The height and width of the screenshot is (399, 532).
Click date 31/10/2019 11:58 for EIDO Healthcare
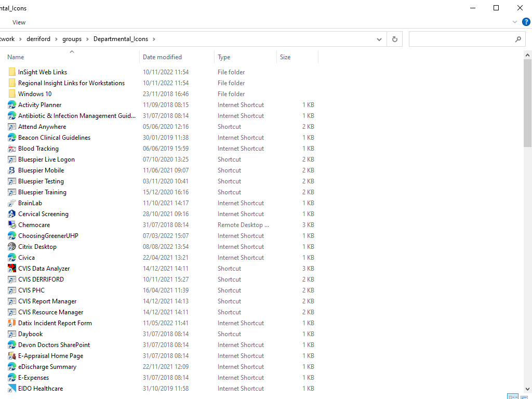coord(166,389)
